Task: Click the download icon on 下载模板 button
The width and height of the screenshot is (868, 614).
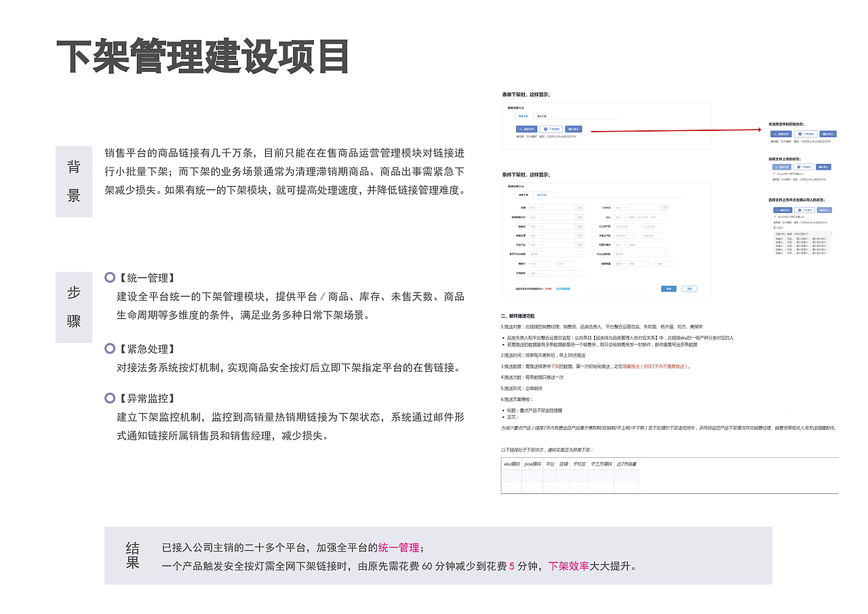Action: (x=545, y=129)
